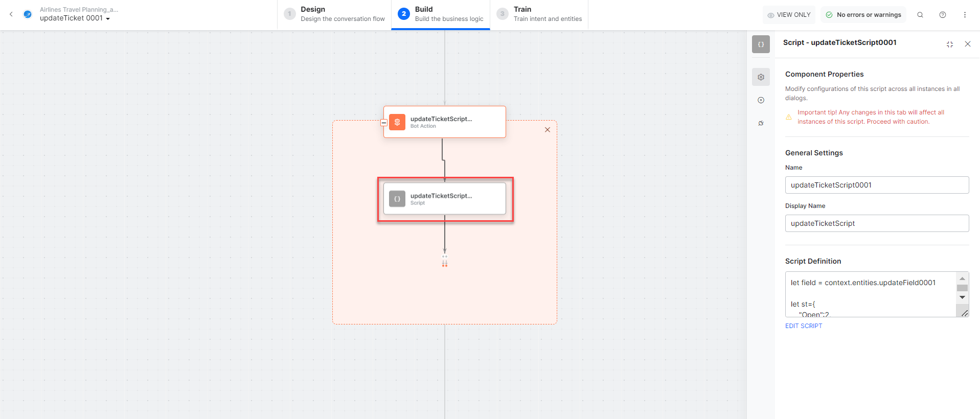
Task: Click the Display Name input field
Action: point(876,223)
